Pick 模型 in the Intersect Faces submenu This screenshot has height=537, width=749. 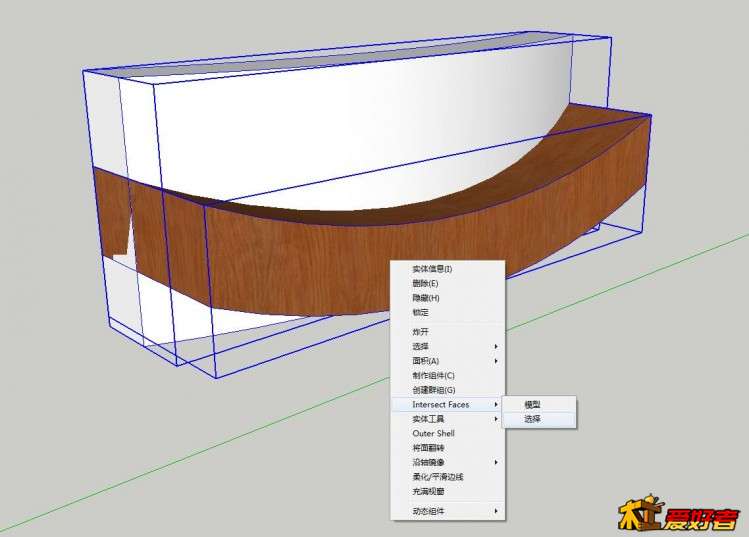click(540, 404)
